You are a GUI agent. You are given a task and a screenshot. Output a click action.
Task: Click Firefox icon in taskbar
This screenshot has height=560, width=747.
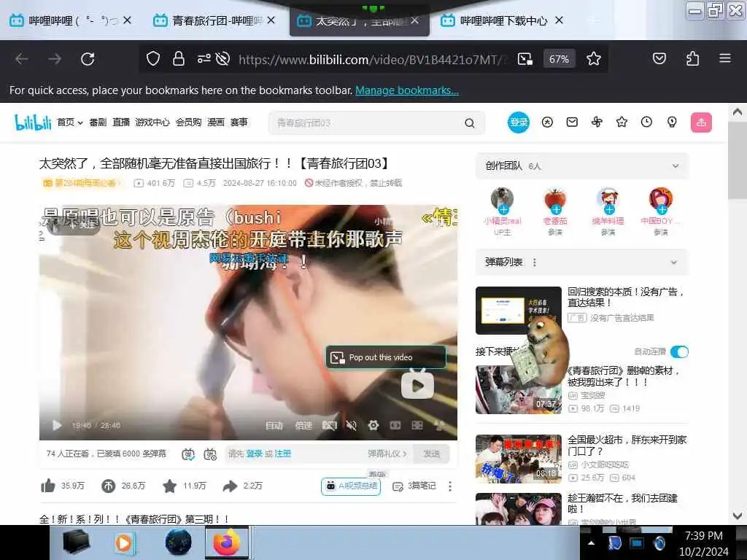coord(226,542)
